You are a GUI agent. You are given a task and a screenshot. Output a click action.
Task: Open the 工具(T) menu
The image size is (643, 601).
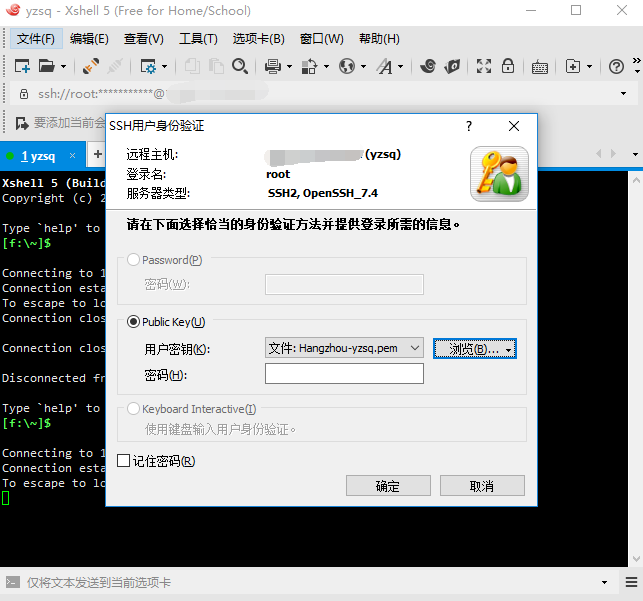tap(198, 39)
